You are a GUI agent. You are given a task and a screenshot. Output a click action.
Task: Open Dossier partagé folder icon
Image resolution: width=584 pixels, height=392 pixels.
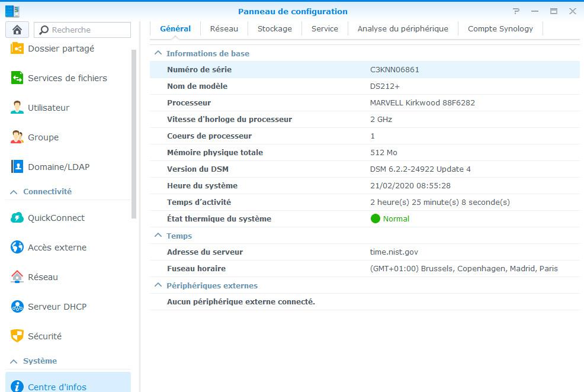17,49
